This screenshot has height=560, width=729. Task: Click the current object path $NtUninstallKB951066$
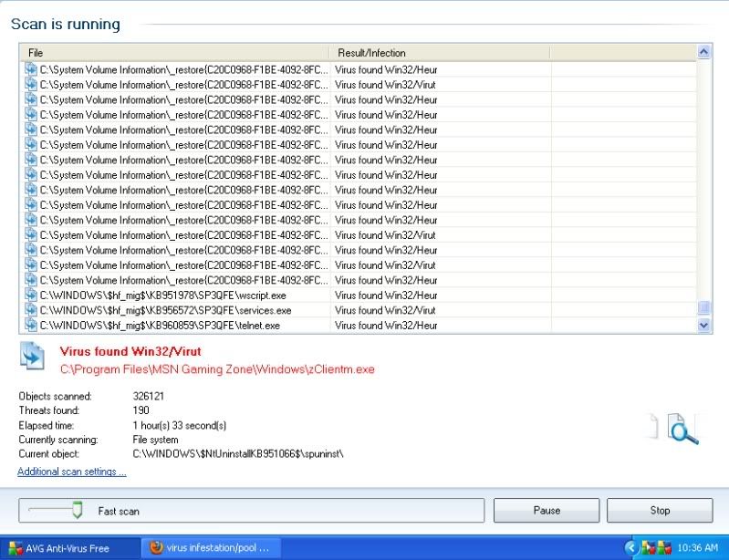238,453
